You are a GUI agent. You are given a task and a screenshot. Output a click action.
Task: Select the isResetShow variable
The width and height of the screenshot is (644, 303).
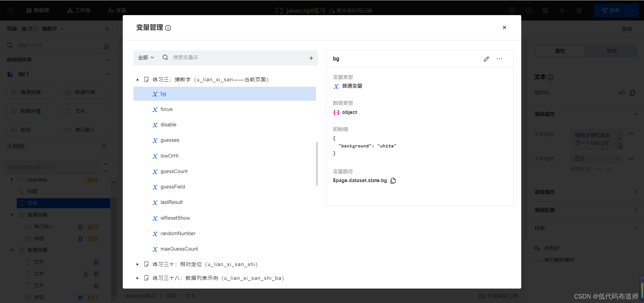pyautogui.click(x=225, y=218)
